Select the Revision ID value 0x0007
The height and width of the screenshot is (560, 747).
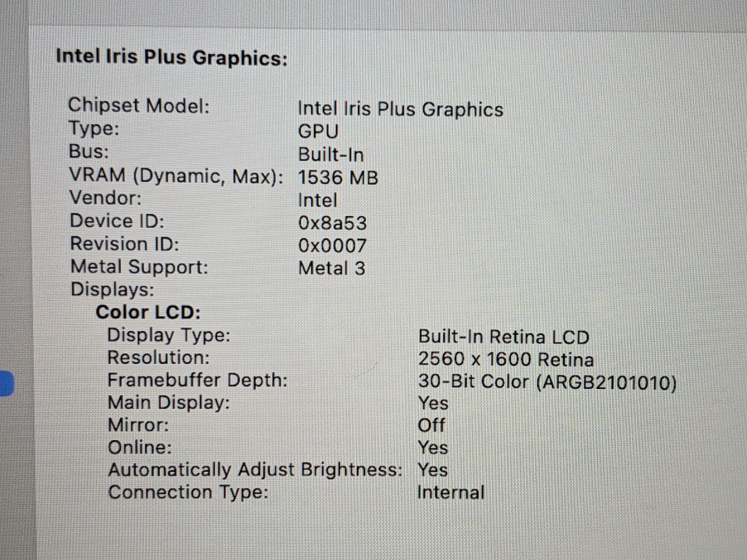[332, 245]
